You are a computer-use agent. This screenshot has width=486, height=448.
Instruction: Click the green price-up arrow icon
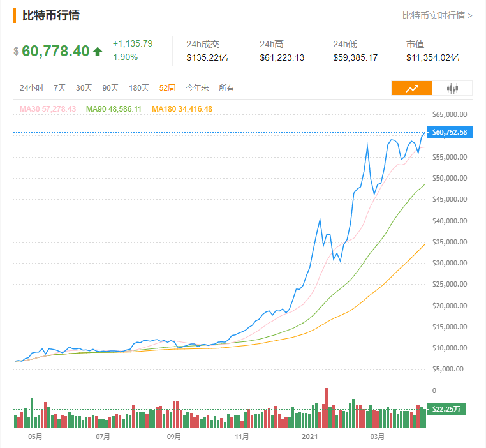tap(98, 51)
